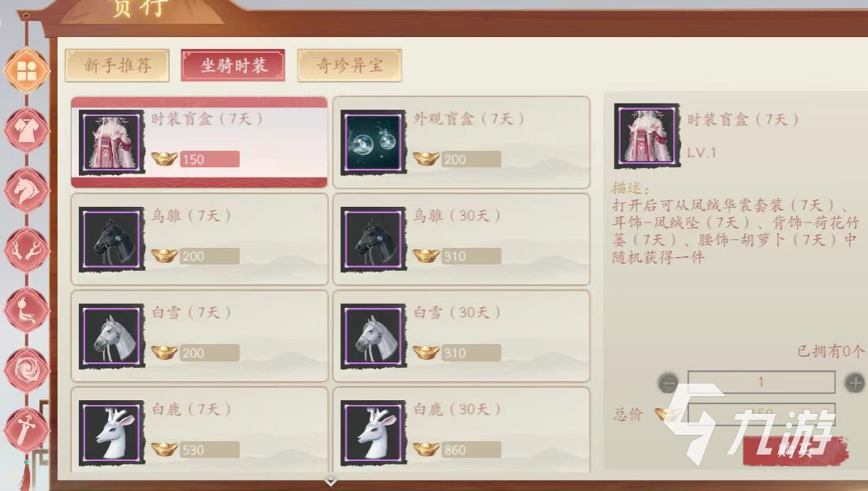The image size is (868, 491).
Task: Select 乌骓（30天） black horse item
Action: tap(461, 239)
